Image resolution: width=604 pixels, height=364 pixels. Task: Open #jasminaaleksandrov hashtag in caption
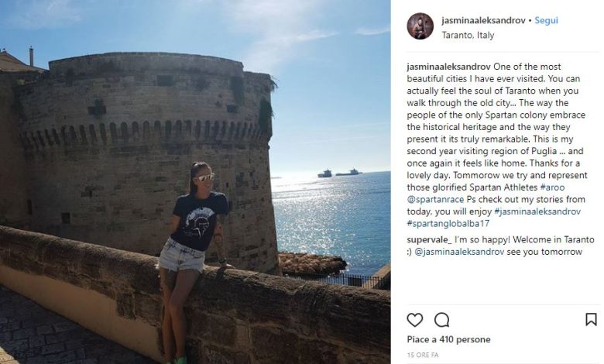coord(537,211)
